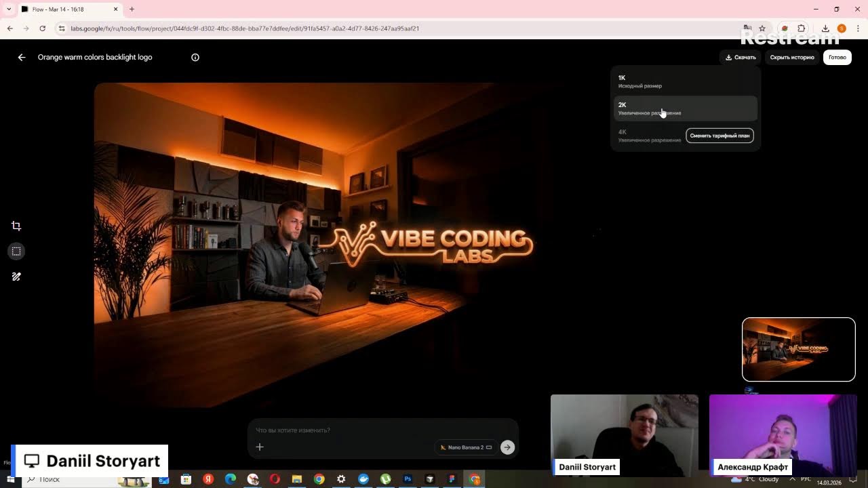Open a new browser tab
The width and height of the screenshot is (868, 488).
pyautogui.click(x=132, y=9)
